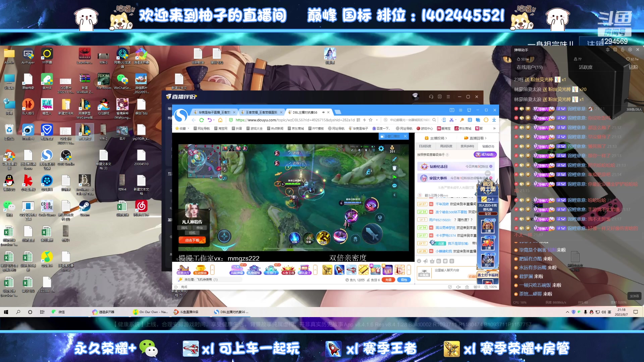Open the 直播回看 link
The width and height of the screenshot is (644, 362).
click(x=475, y=138)
